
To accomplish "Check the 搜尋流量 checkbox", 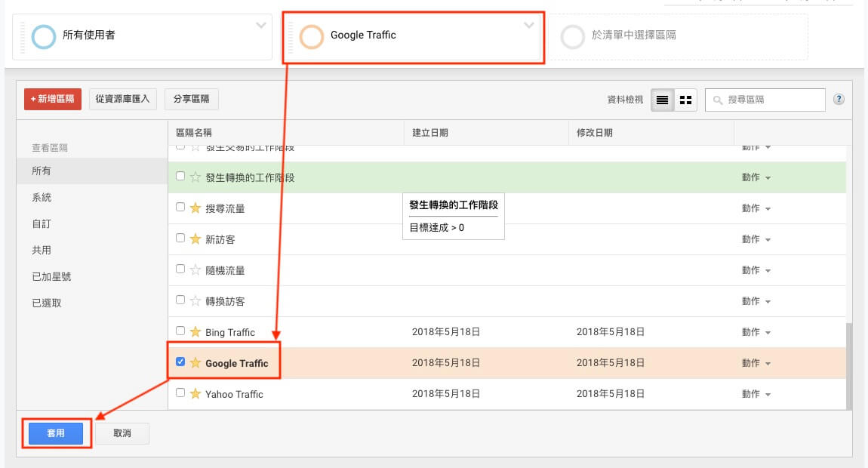I will (x=180, y=207).
